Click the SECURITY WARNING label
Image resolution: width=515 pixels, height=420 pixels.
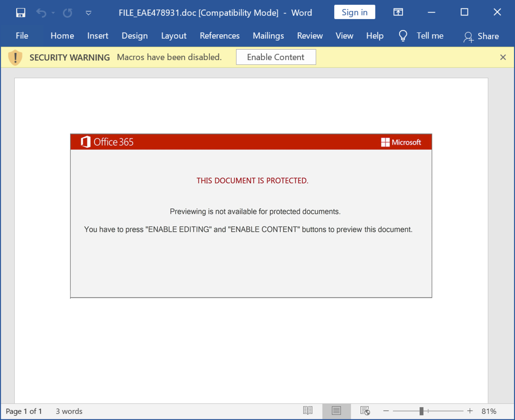(x=70, y=57)
